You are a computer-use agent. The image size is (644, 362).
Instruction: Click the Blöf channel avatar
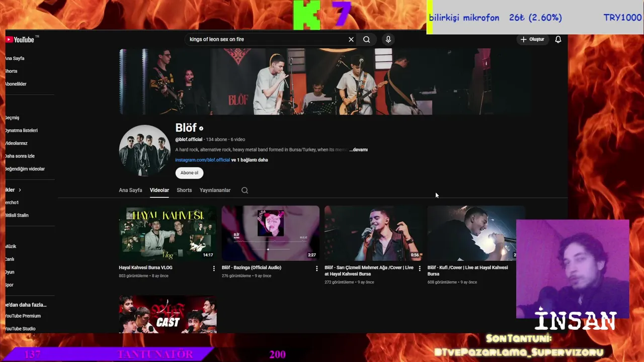(144, 150)
